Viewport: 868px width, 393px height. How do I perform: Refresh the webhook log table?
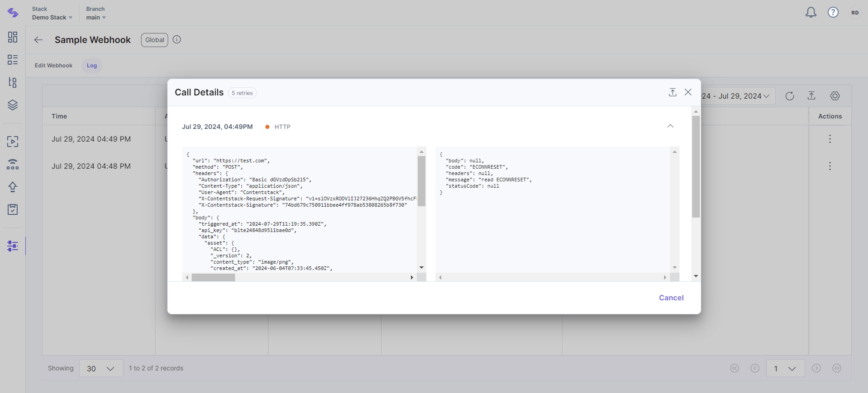point(790,96)
